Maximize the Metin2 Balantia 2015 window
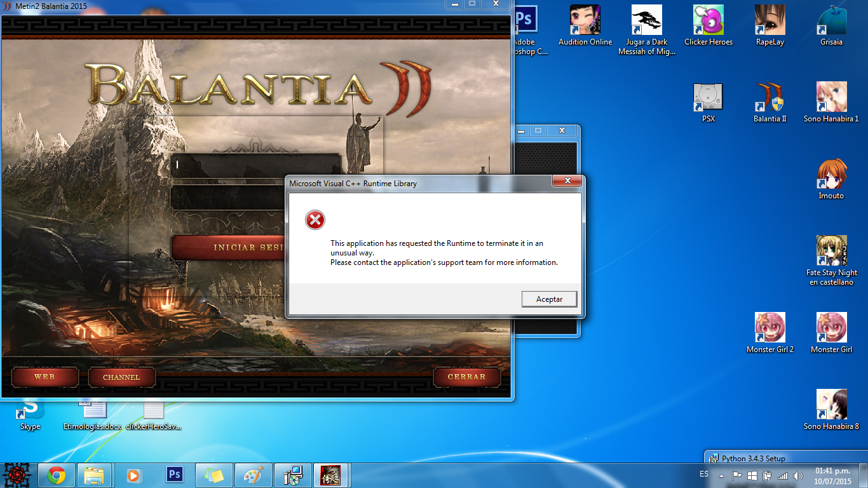Viewport: 868px width, 488px height. (x=472, y=4)
